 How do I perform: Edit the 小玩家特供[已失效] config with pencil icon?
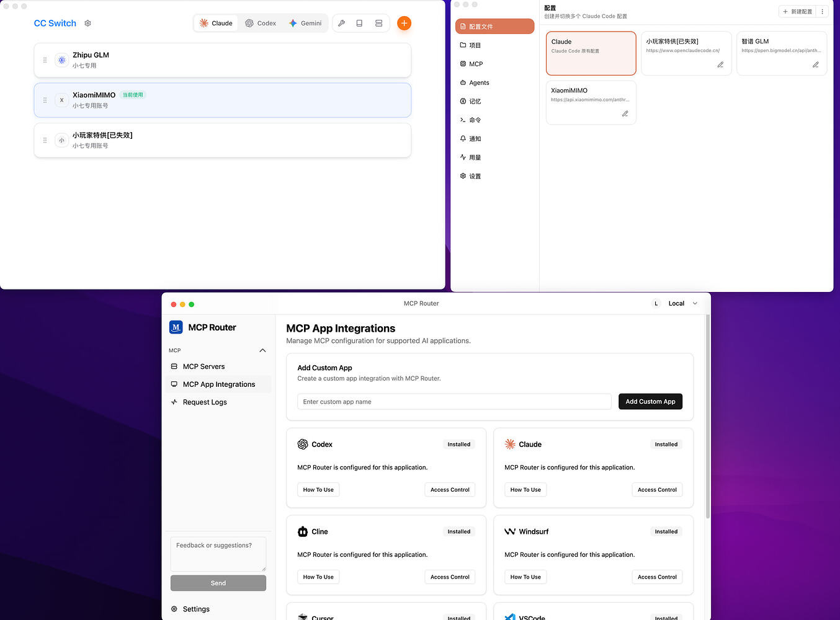[720, 64]
